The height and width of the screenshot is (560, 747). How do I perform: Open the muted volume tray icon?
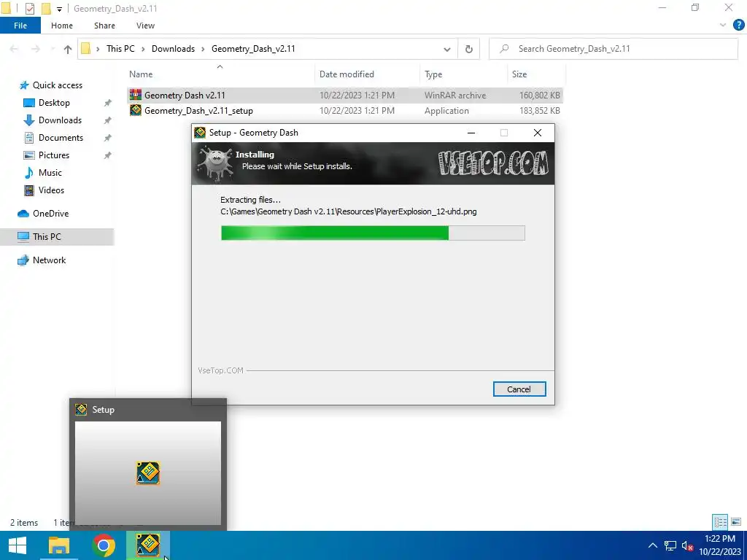point(687,545)
